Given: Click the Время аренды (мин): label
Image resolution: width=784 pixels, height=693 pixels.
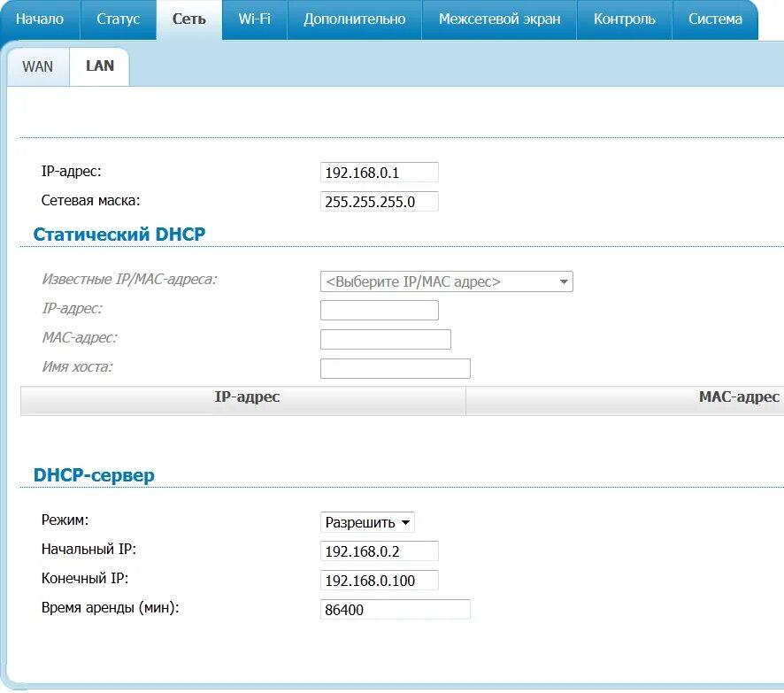Looking at the screenshot, I should [110, 608].
